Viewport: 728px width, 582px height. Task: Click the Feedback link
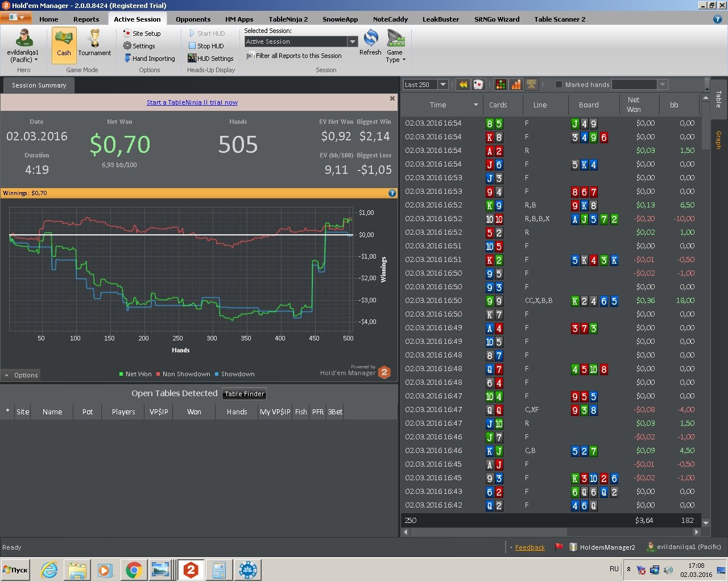coord(530,547)
